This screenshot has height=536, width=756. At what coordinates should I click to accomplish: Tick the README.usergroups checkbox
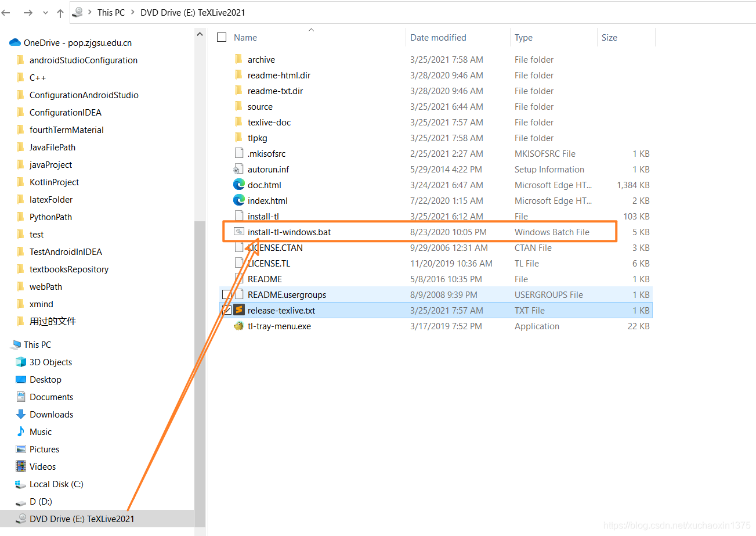click(226, 294)
